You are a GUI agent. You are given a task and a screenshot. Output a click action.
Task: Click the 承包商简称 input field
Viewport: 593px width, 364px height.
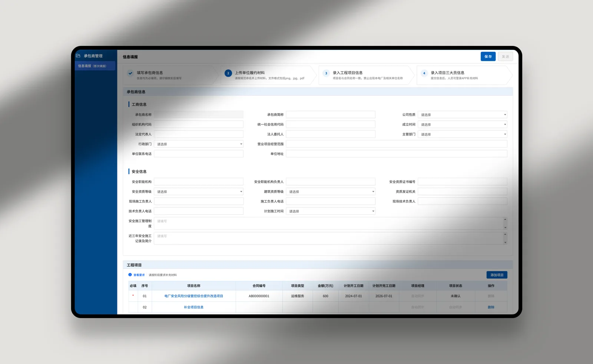coord(331,115)
